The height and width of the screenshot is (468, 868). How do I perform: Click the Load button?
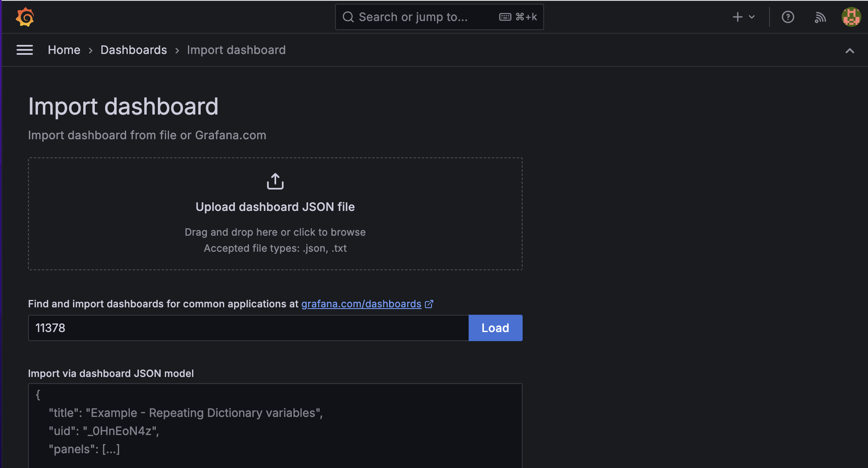(x=495, y=328)
